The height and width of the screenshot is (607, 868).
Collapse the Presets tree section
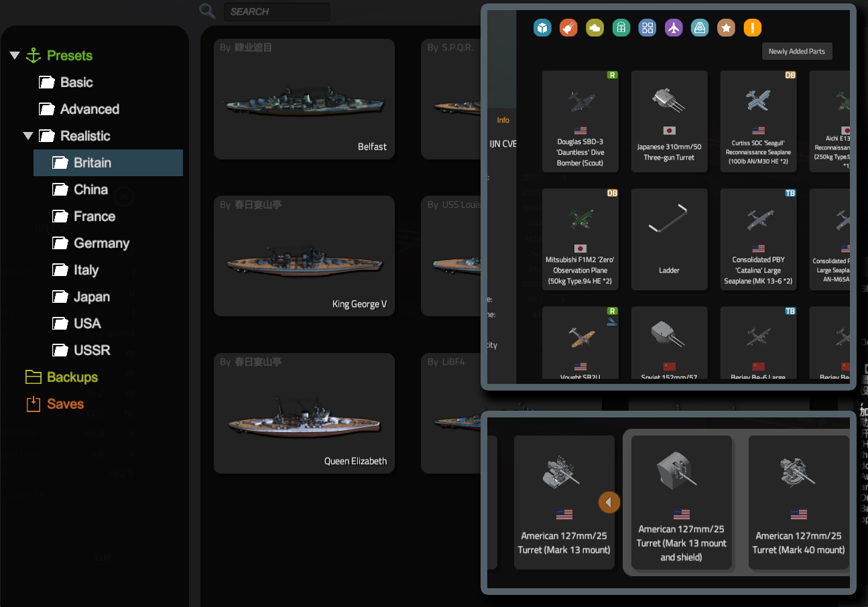(15, 56)
